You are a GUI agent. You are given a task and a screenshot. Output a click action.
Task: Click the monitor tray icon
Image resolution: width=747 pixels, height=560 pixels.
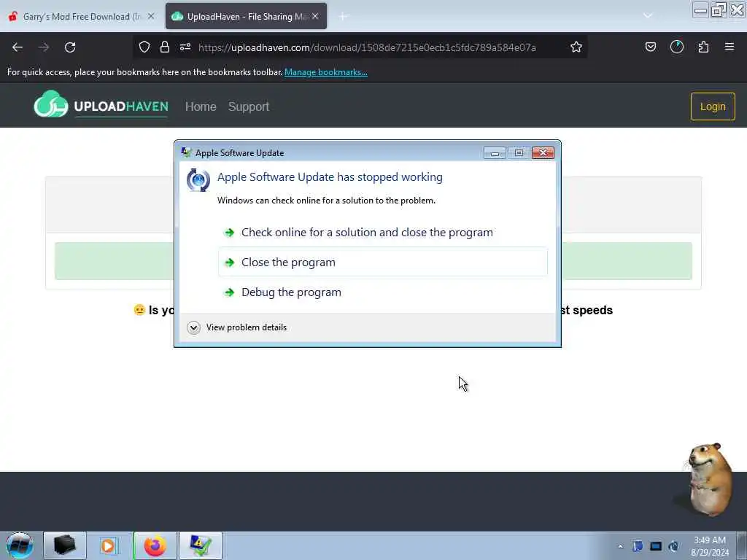click(656, 546)
